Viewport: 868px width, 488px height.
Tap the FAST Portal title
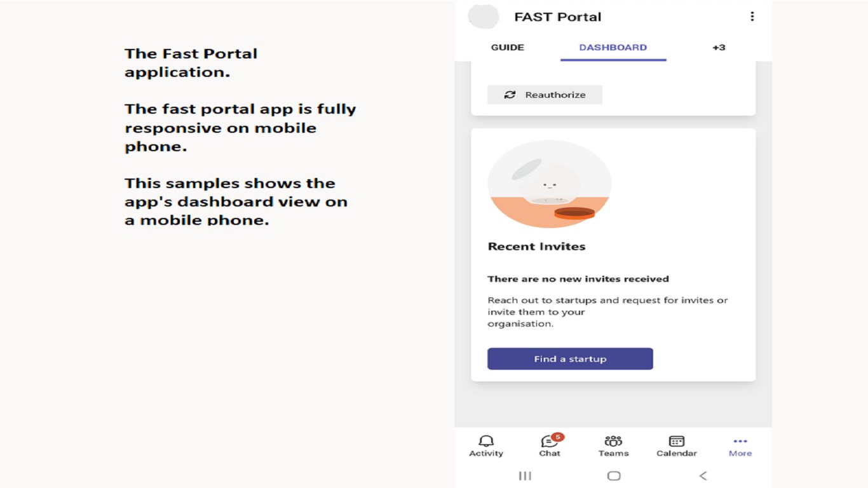(x=558, y=17)
